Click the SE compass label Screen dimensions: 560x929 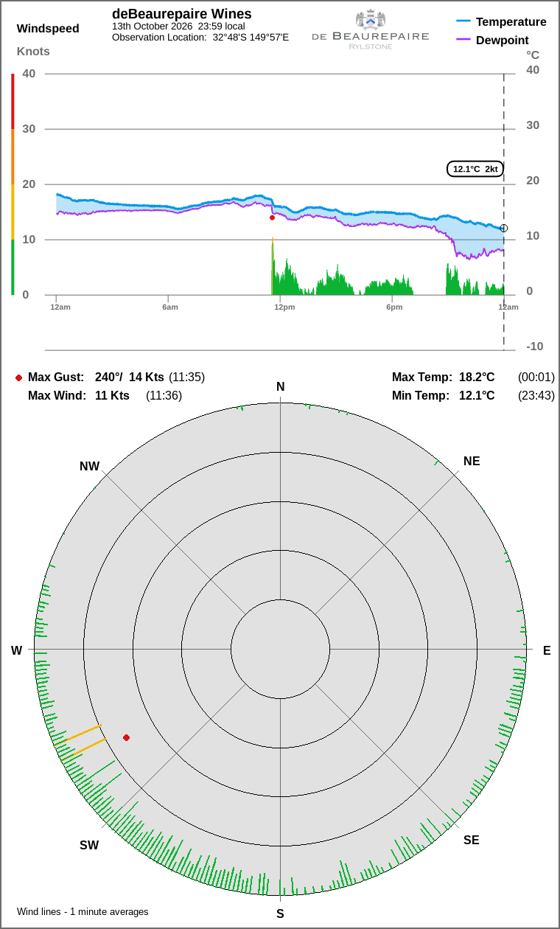point(471,841)
